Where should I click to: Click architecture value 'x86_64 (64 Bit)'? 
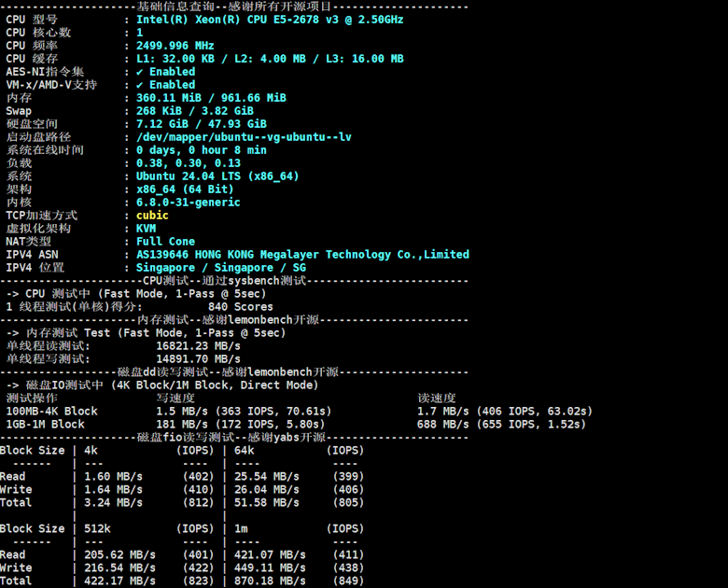(185, 189)
